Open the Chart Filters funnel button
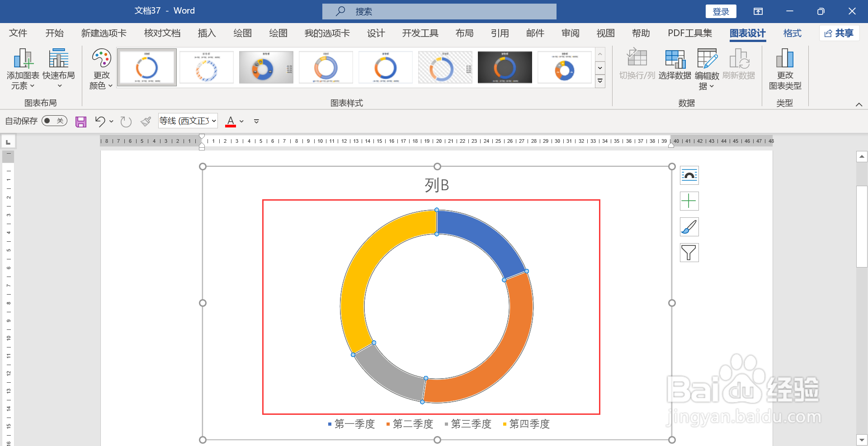 coord(689,253)
